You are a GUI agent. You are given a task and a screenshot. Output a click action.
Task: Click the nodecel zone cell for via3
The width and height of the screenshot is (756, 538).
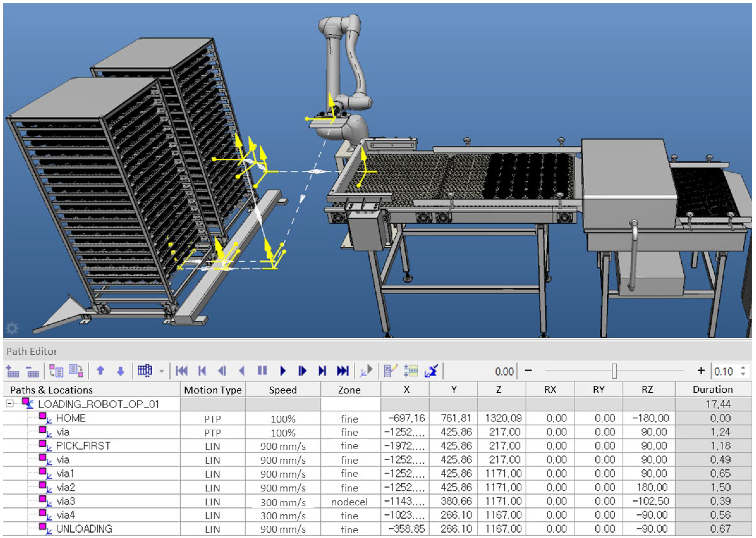click(349, 502)
